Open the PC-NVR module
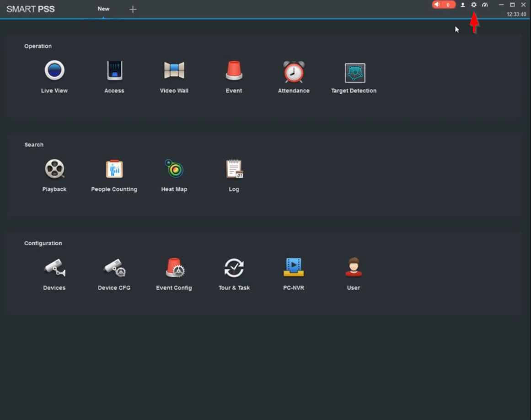This screenshot has height=420, width=531. coord(294,274)
